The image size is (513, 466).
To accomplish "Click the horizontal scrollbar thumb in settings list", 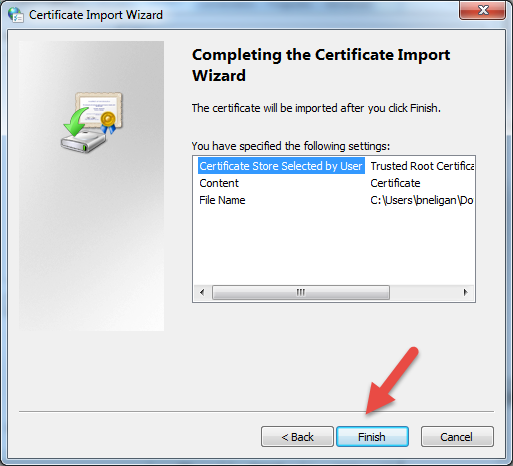I will tap(301, 292).
